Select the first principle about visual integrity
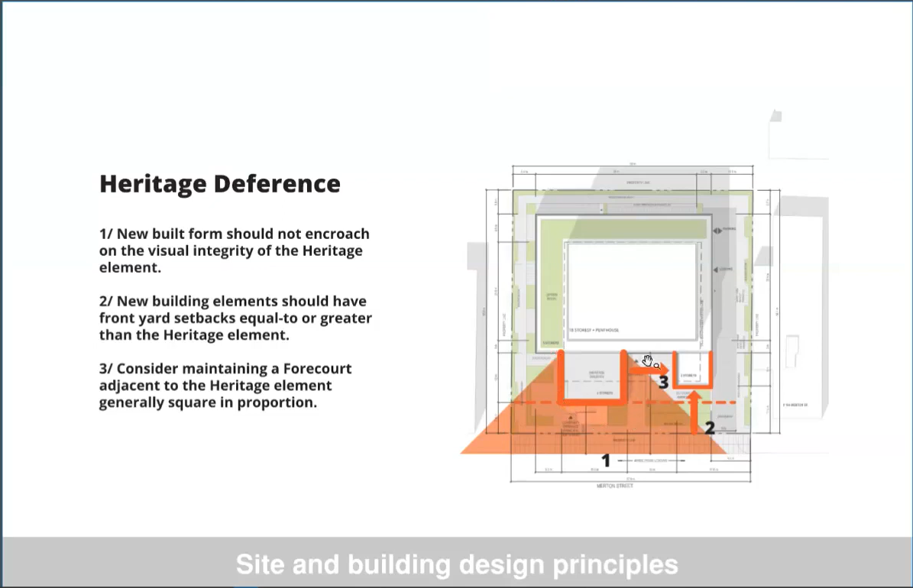 coord(234,250)
